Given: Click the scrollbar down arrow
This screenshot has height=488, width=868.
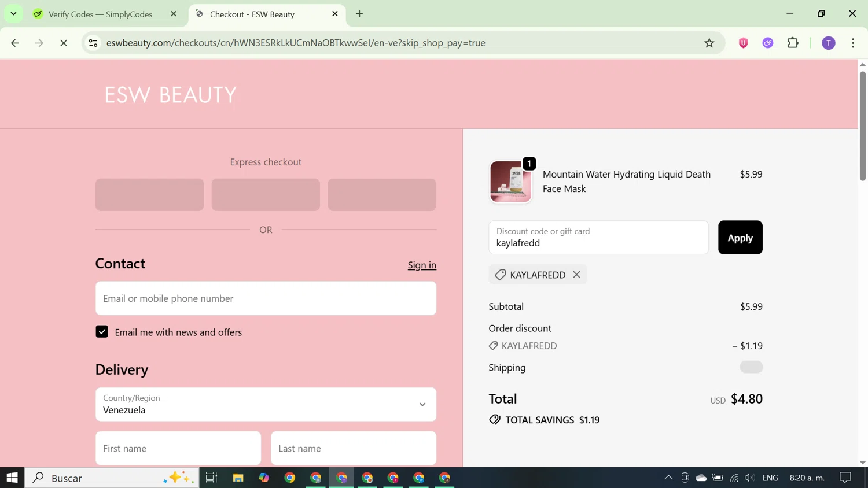Looking at the screenshot, I should (862, 463).
